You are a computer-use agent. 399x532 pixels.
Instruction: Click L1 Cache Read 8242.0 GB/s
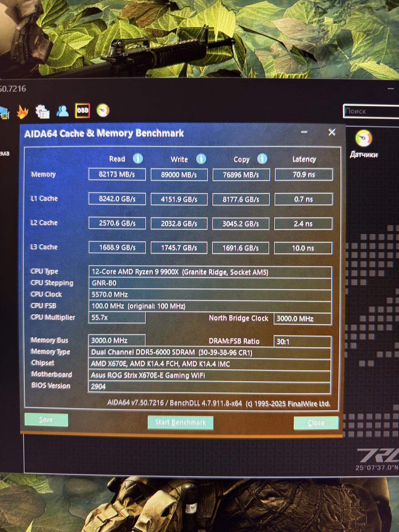click(x=117, y=199)
